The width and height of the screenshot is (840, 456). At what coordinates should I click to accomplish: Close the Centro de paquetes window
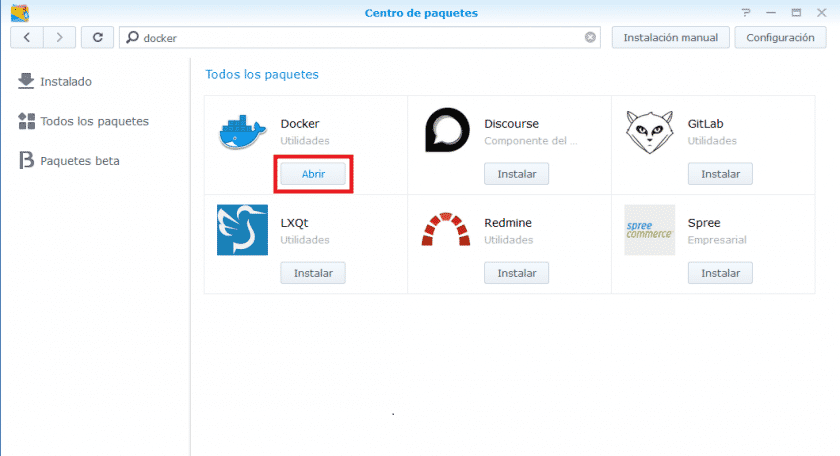click(821, 13)
